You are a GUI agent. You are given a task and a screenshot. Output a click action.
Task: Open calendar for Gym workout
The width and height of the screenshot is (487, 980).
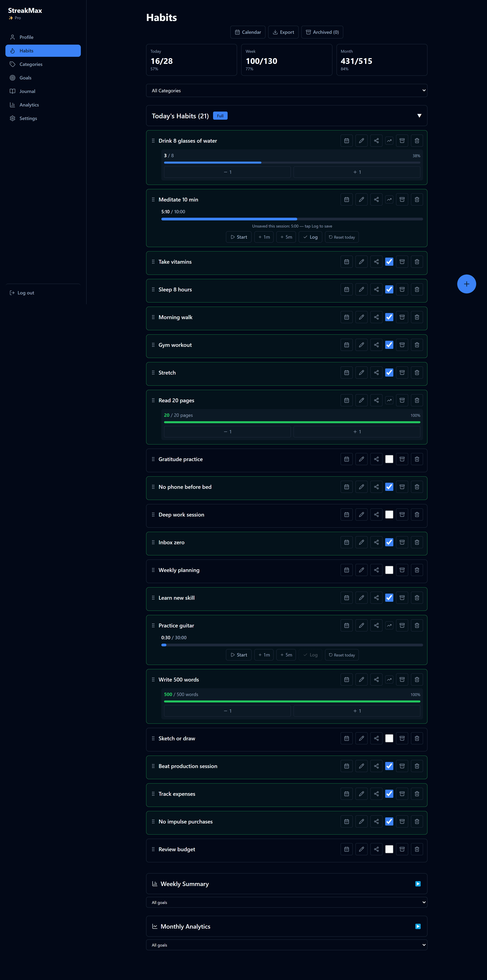click(346, 345)
